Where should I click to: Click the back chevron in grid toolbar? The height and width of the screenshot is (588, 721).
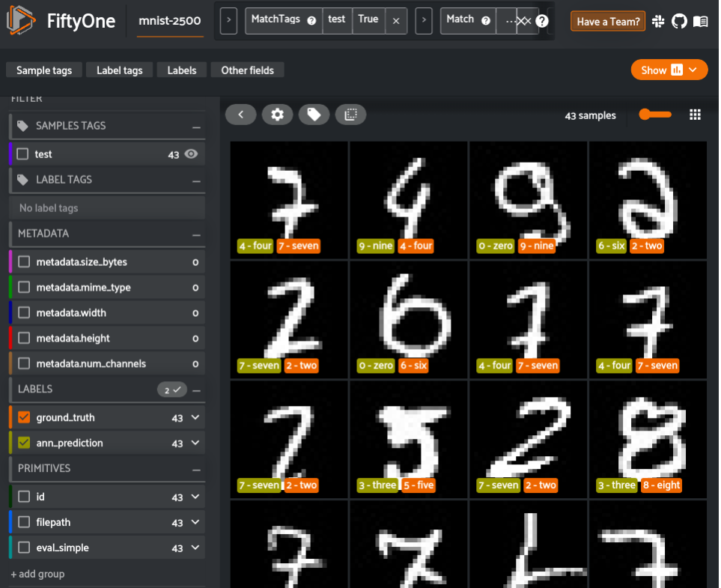[x=240, y=114]
